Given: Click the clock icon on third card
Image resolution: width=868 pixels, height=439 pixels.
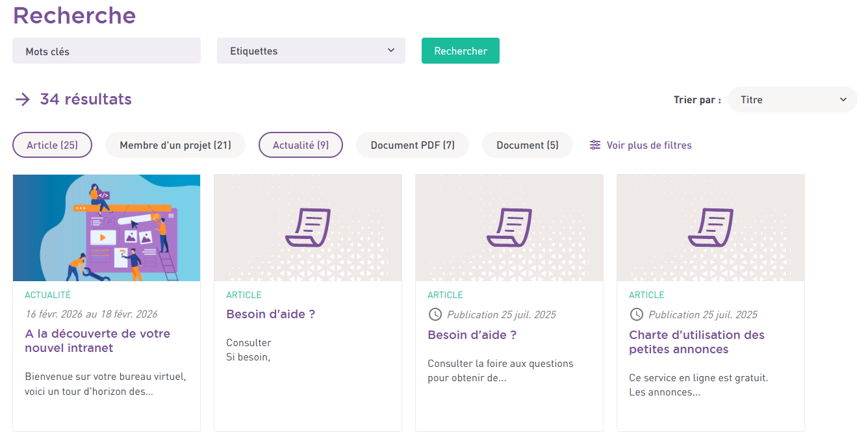Looking at the screenshot, I should [435, 315].
